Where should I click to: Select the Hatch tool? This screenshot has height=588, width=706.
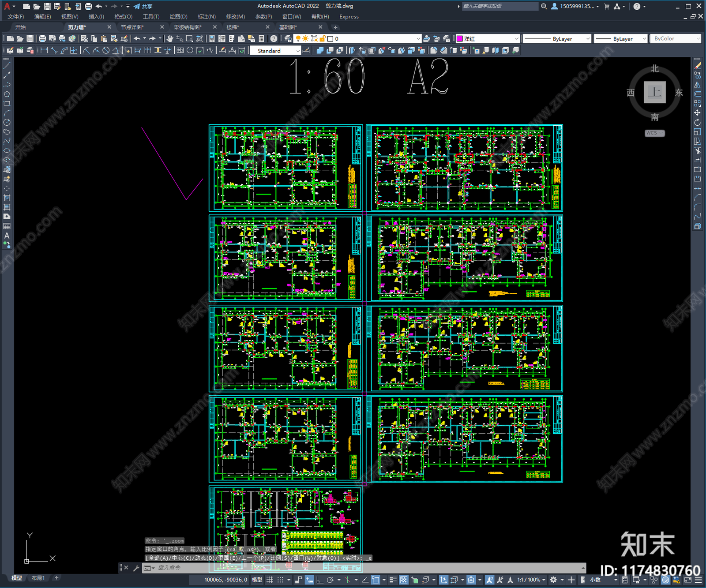coord(7,198)
